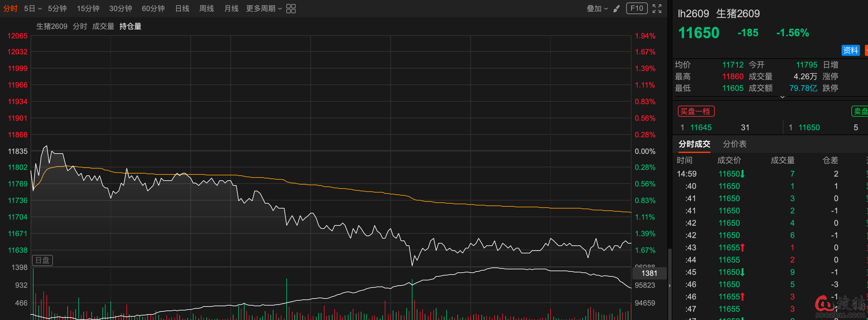Screen dimensions: 868x320
Task: Click the blue 资料 button
Action: tap(850, 50)
